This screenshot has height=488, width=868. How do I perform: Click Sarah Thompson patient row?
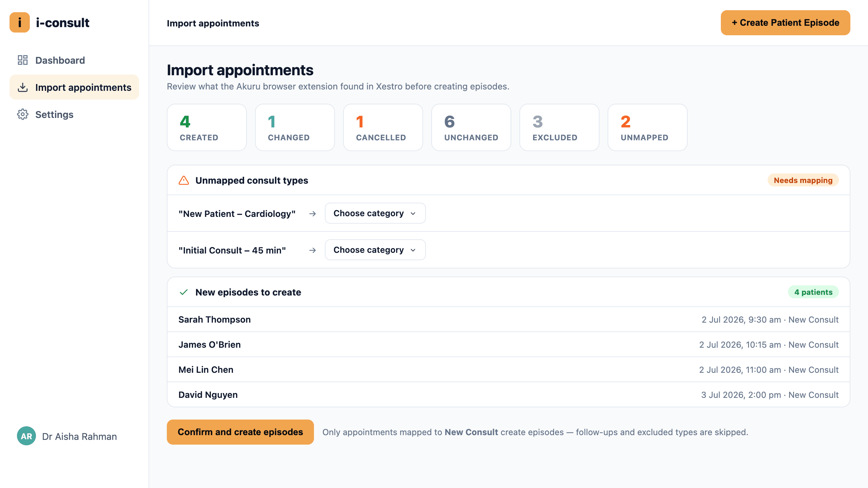[x=509, y=320]
